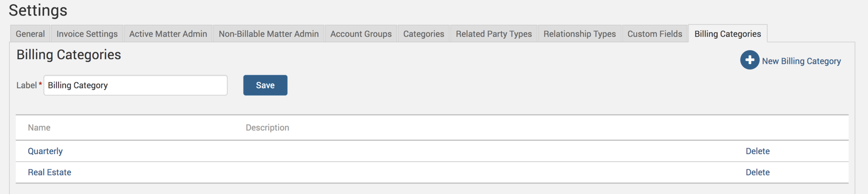Image resolution: width=868 pixels, height=194 pixels.
Task: Click the plus icon for new billing category
Action: pos(749,60)
